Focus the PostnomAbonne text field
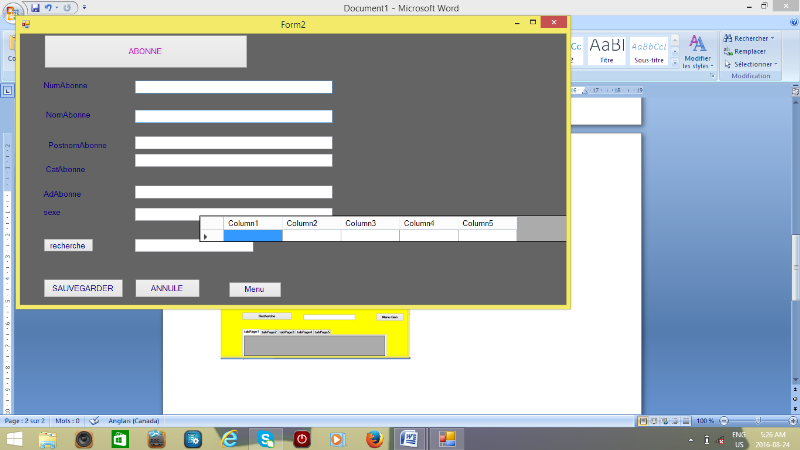800x450 pixels. (233, 143)
